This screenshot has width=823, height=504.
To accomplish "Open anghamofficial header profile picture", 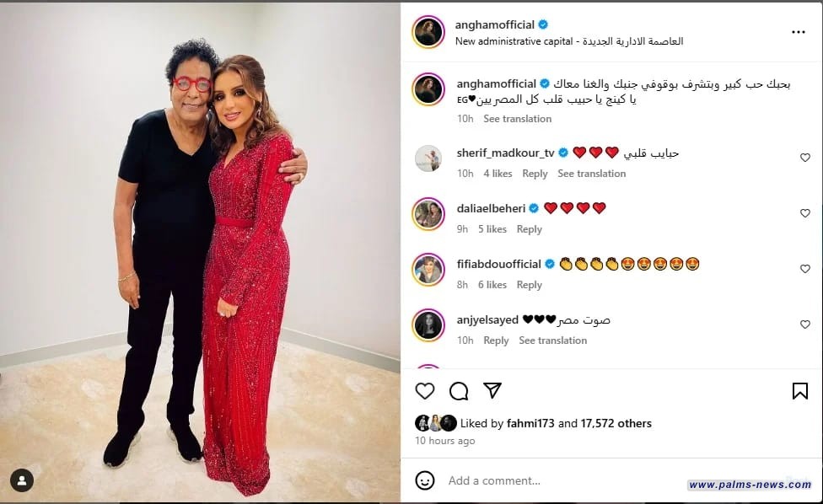I will (428, 32).
